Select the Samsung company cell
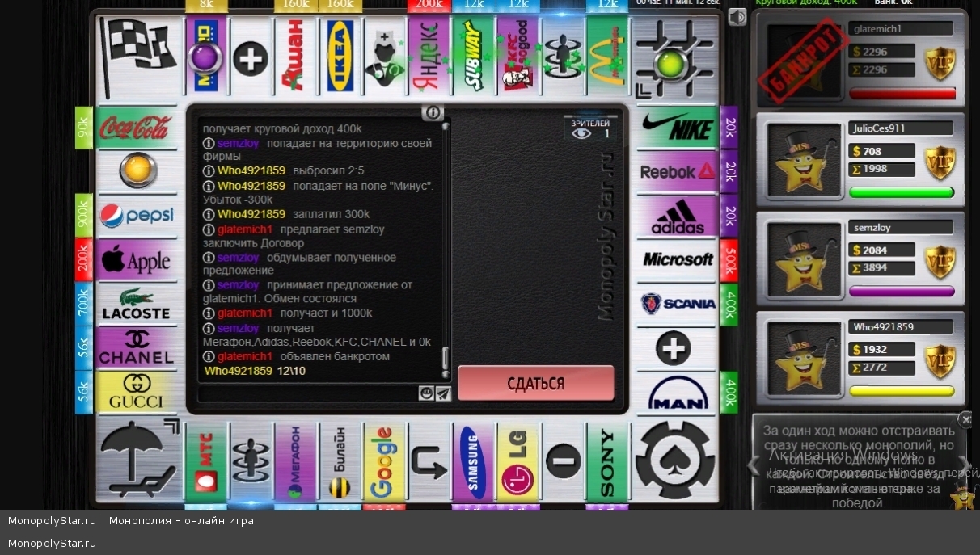Image resolution: width=980 pixels, height=555 pixels. point(474,461)
